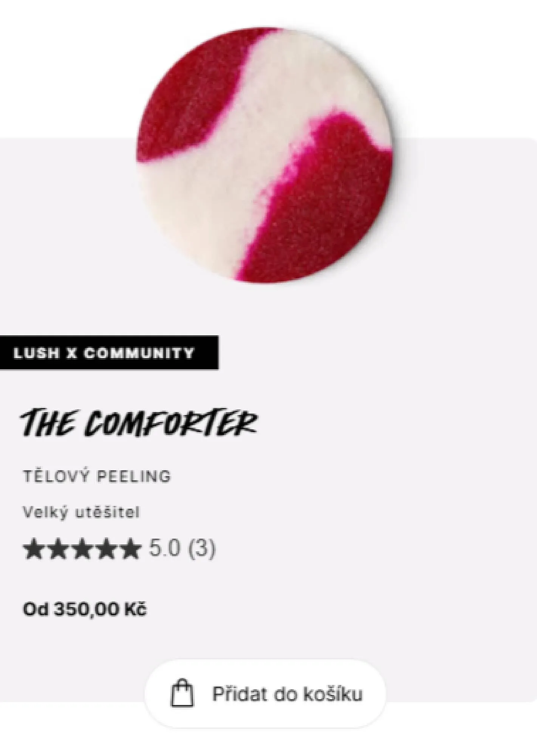Click the word LUSH in the black badge
Viewport: 537px width, 756px height.
click(37, 353)
